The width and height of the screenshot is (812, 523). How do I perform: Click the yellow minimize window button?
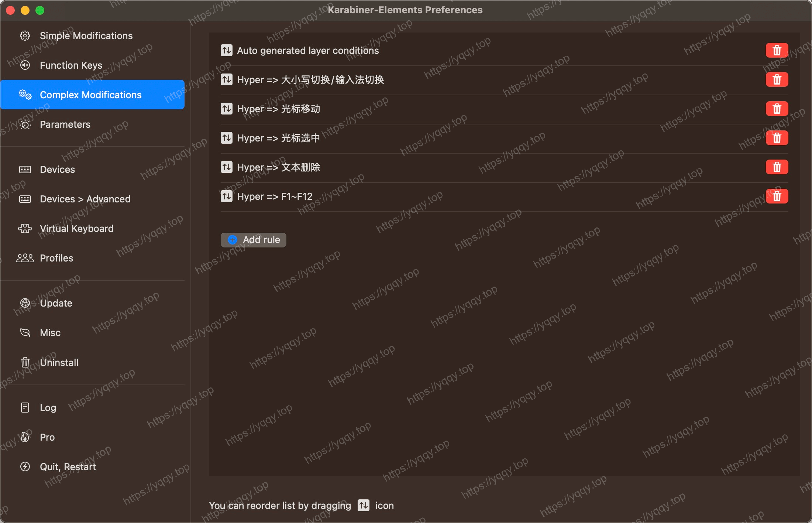point(25,10)
